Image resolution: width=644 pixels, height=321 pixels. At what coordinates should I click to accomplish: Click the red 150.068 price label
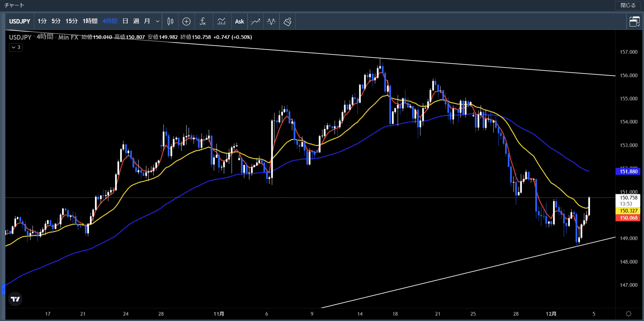pyautogui.click(x=628, y=218)
